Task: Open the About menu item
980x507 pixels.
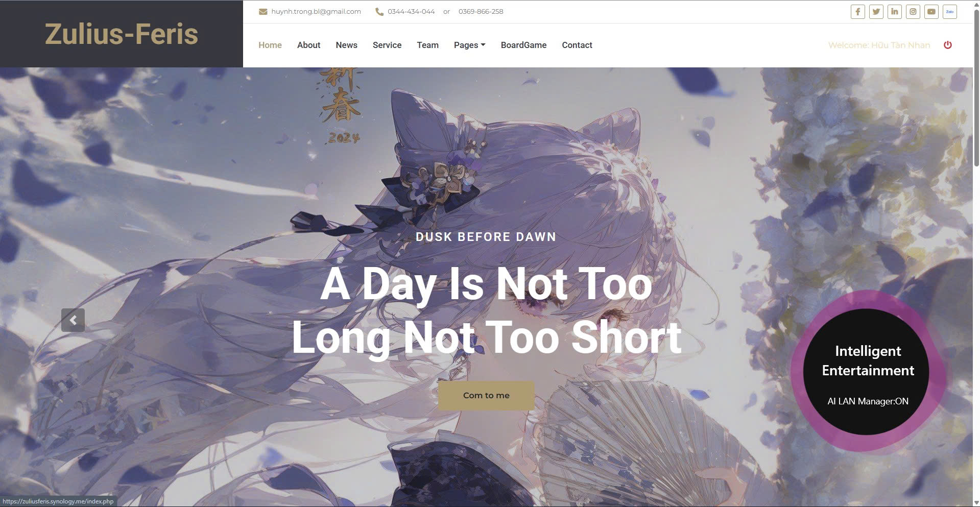Action: pos(308,45)
